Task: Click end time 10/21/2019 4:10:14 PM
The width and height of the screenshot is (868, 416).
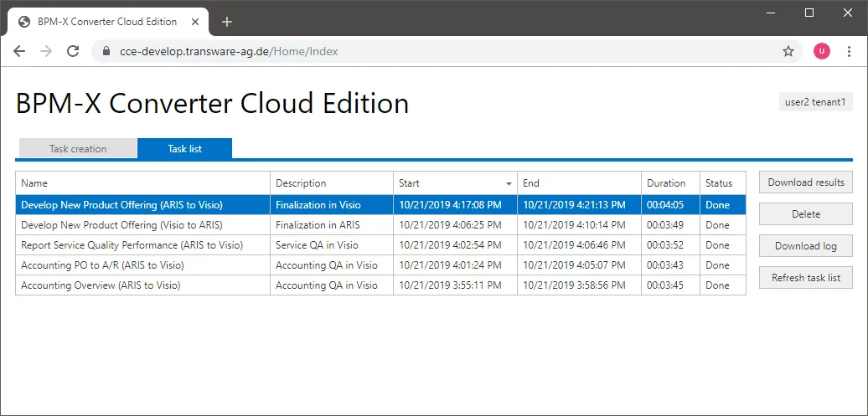Action: tap(579, 225)
